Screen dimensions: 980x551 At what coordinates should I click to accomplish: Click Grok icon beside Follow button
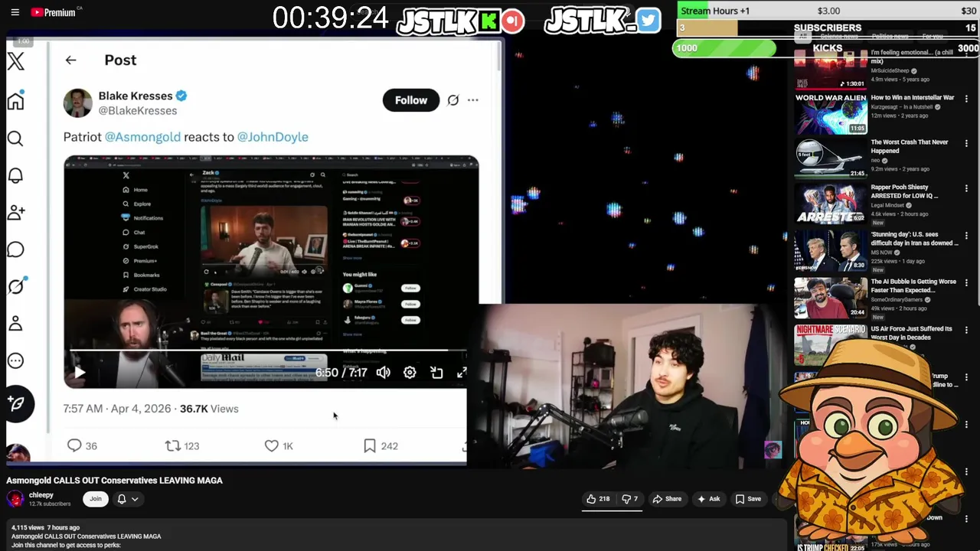453,100
